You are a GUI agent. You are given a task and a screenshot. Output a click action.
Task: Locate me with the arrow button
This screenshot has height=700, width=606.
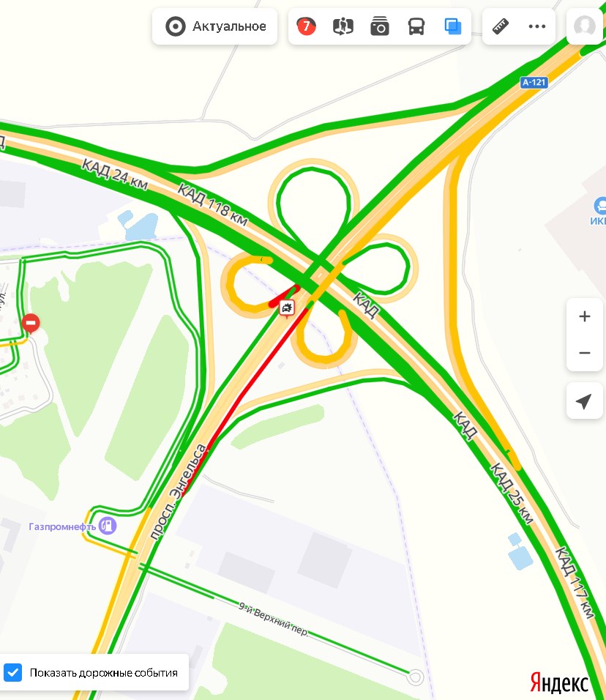click(585, 401)
